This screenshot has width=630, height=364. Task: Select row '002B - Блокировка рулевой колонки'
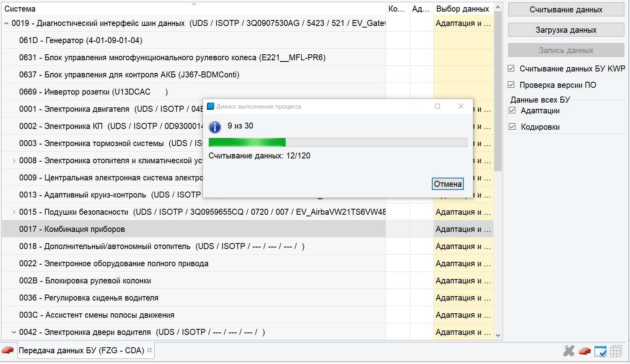tap(194, 281)
